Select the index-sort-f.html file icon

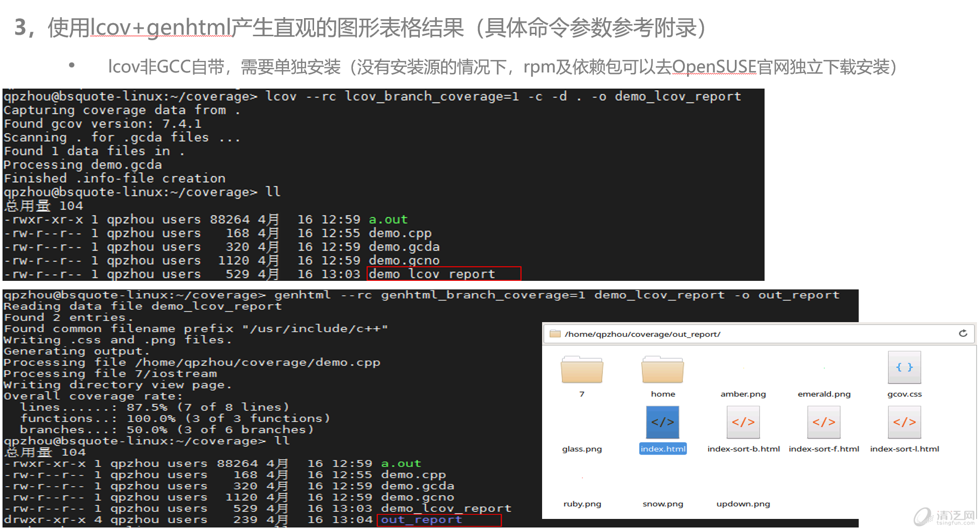pyautogui.click(x=823, y=423)
